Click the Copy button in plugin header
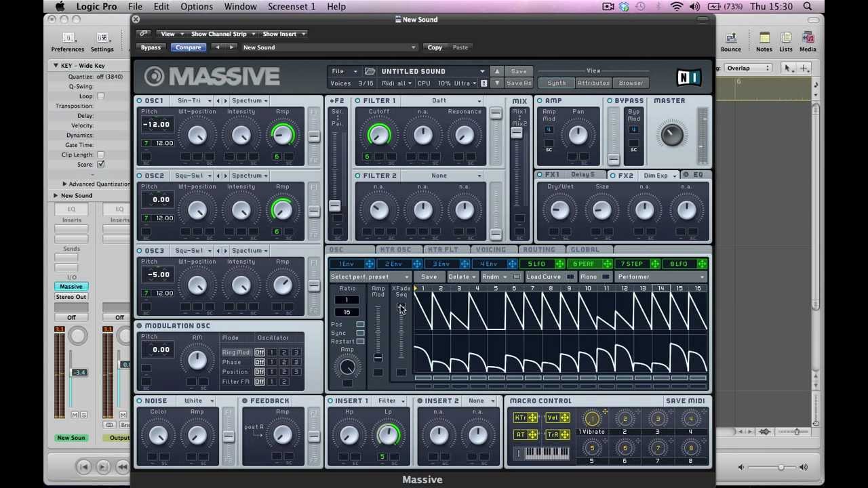The width and height of the screenshot is (868, 488). click(435, 47)
